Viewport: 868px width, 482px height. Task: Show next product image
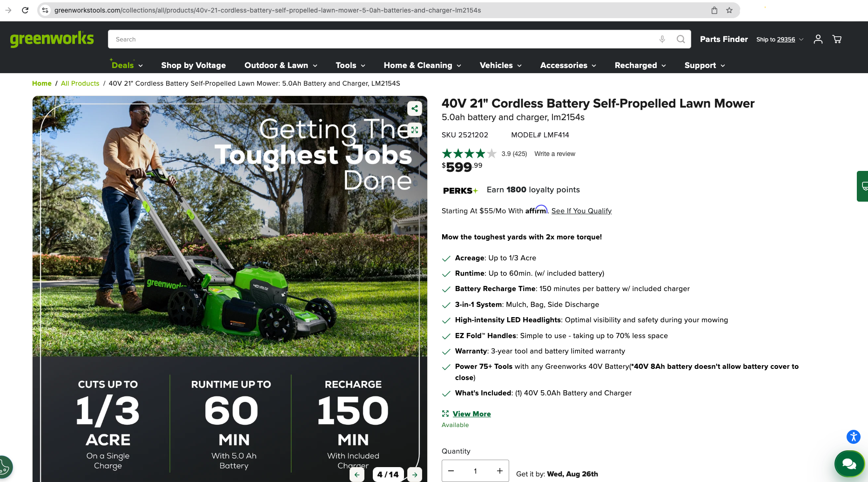415,475
